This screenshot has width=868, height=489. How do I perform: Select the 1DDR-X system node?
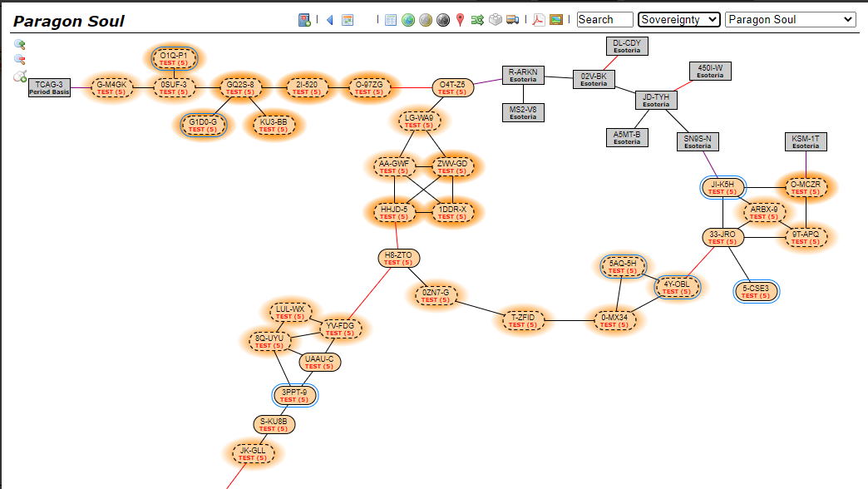[452, 212]
